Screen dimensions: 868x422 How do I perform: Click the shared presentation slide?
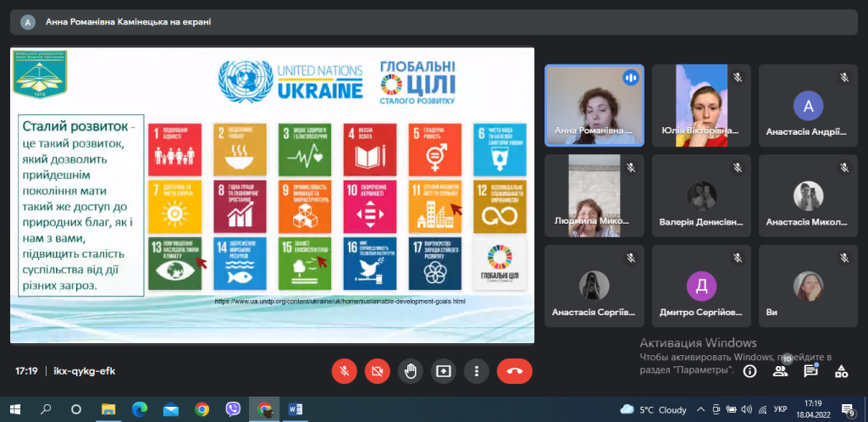coord(272,196)
